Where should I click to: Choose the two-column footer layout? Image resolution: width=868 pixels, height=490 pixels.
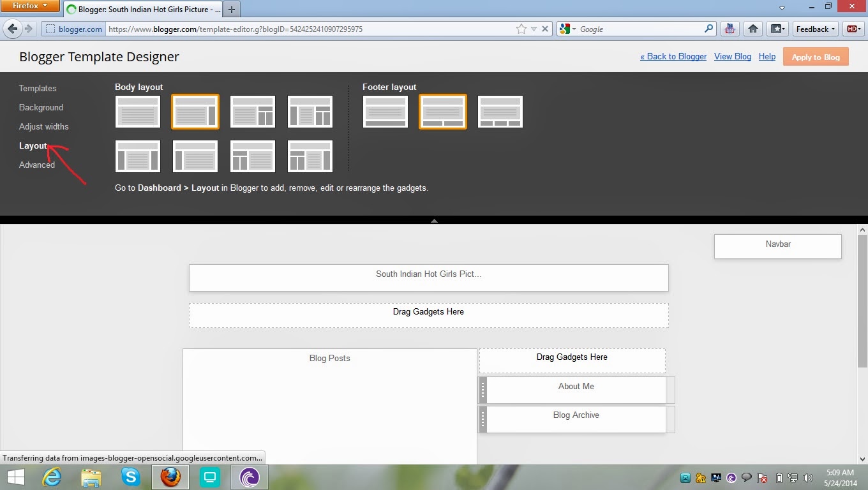(443, 112)
